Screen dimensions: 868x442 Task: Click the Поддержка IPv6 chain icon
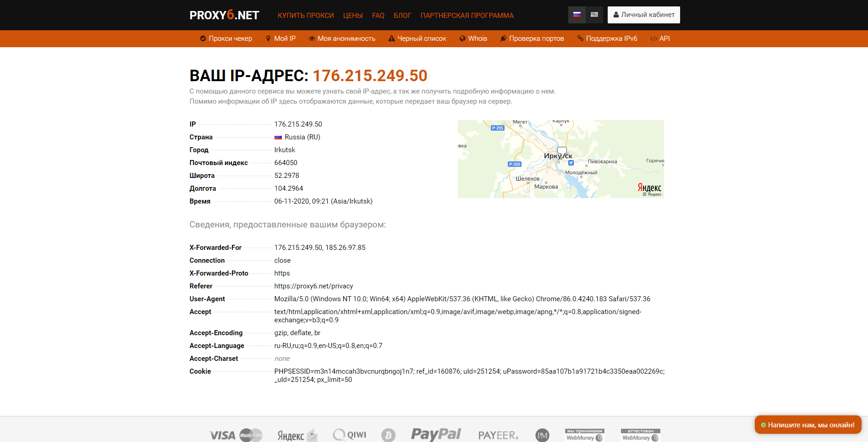pyautogui.click(x=580, y=39)
